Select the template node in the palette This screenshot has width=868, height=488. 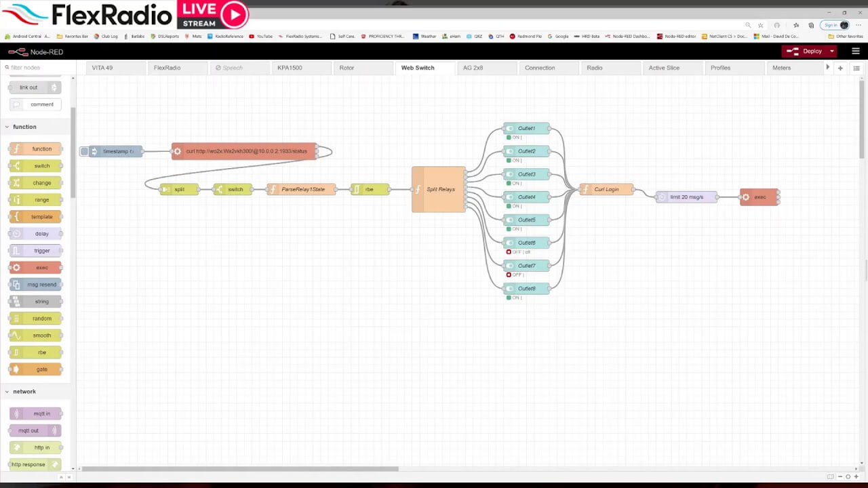35,216
